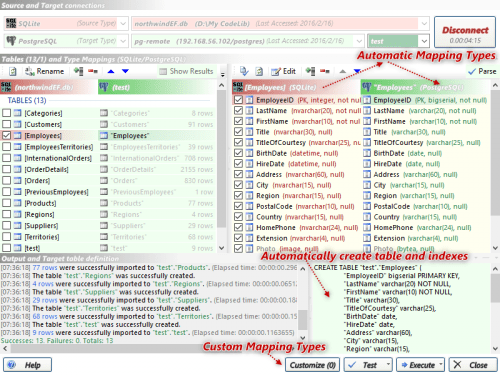Select the [EmployeesTerritories] table row
The width and height of the screenshot is (500, 375).
107,147
